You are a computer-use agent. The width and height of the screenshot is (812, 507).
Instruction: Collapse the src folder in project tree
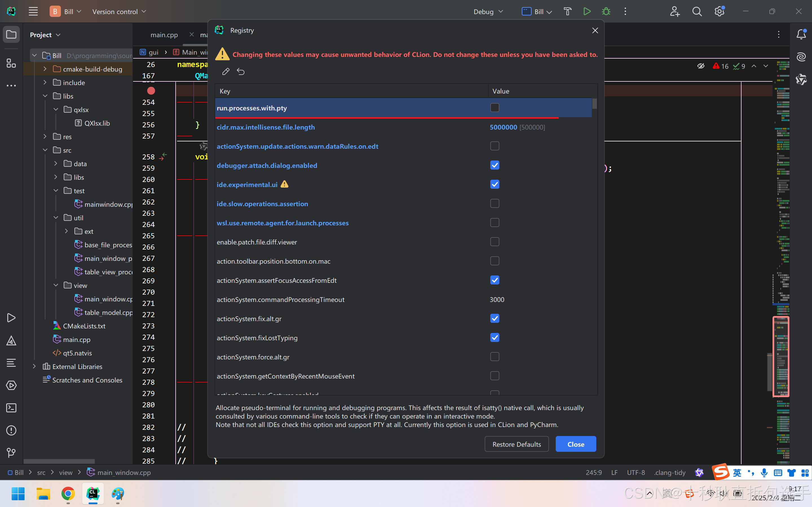coord(45,150)
